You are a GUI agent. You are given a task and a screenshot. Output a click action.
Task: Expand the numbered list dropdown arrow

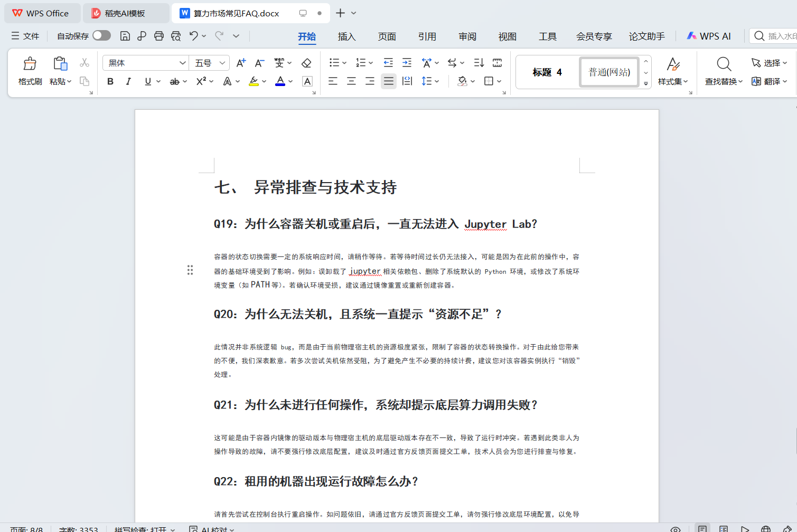click(x=371, y=63)
